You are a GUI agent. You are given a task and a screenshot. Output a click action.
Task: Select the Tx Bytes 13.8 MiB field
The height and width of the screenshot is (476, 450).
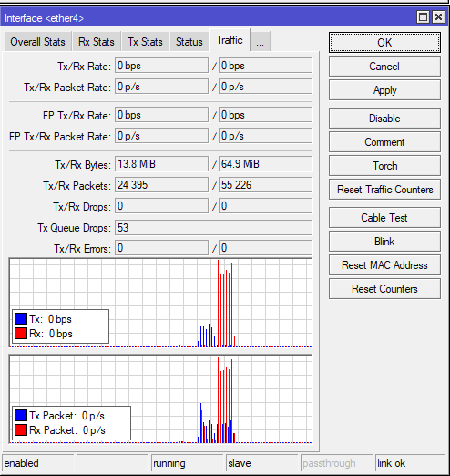[161, 164]
